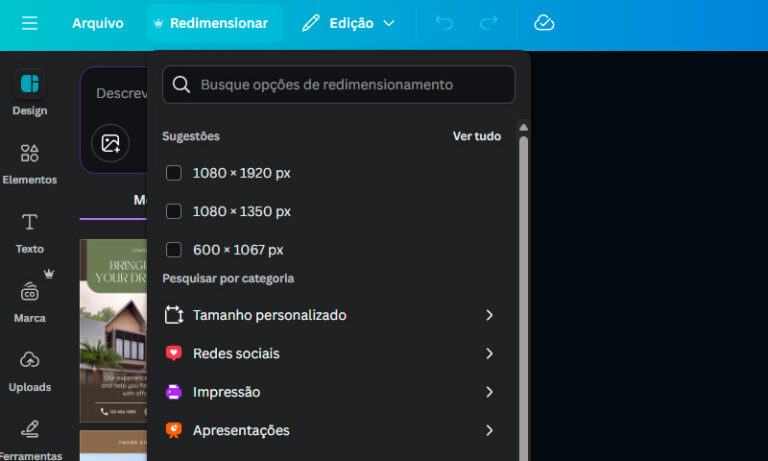
Task: Click the Apresentações orange icon
Action: click(174, 430)
